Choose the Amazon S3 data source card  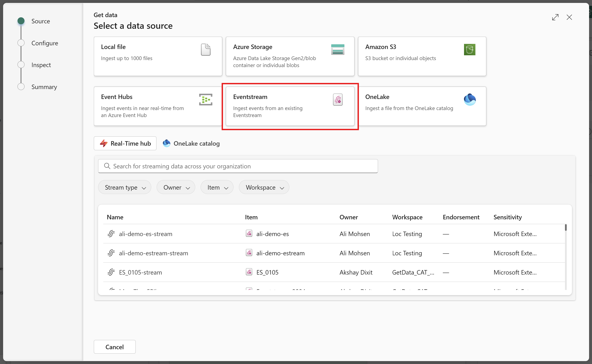click(422, 56)
